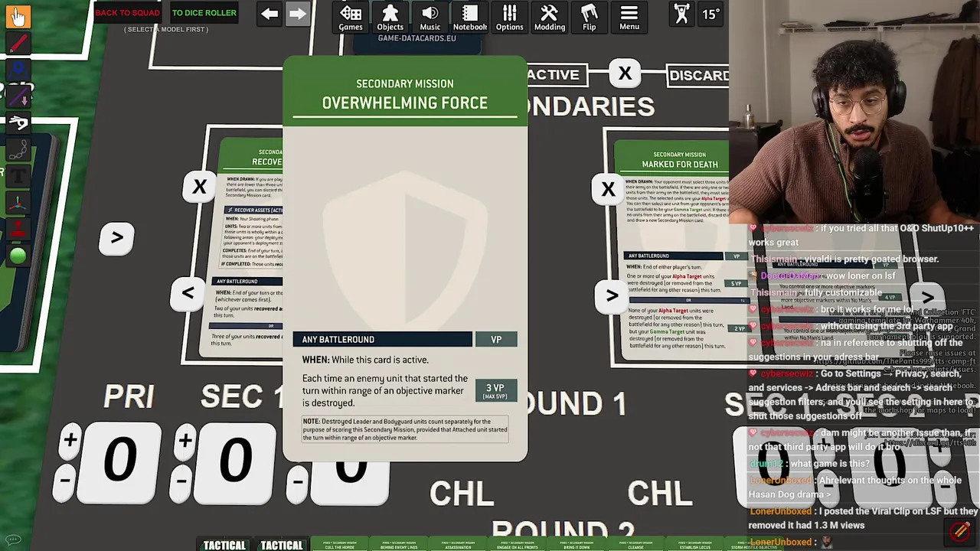Viewport: 980px width, 551px height.
Task: Click the left arrow undo button
Action: pos(269,14)
